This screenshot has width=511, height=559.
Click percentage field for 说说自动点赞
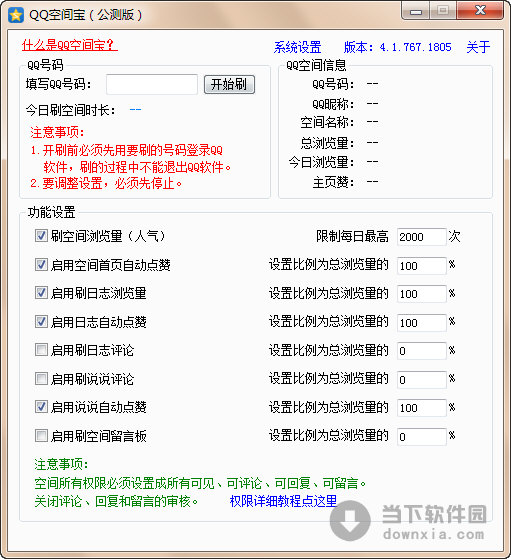click(x=421, y=408)
